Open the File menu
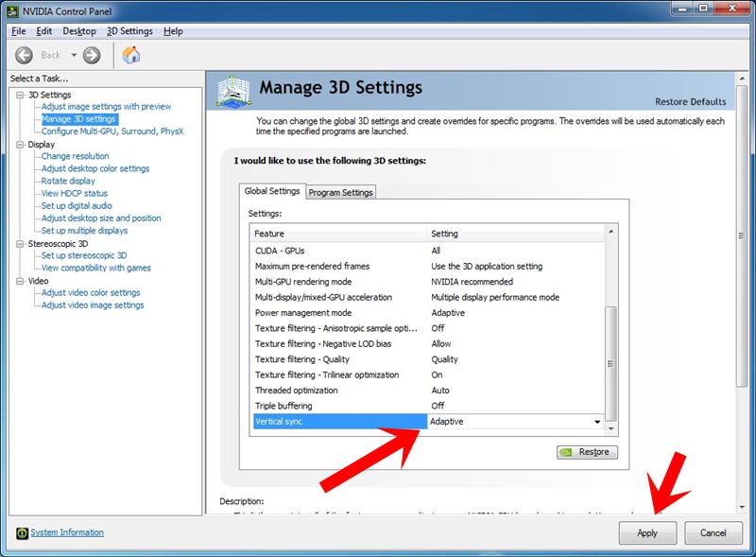This screenshot has width=756, height=557. [19, 31]
